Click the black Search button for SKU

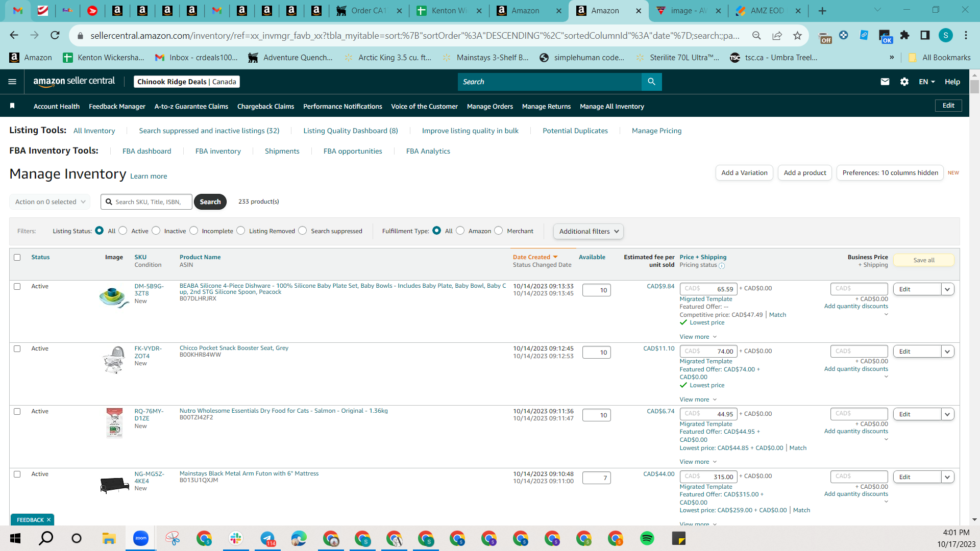pyautogui.click(x=210, y=202)
